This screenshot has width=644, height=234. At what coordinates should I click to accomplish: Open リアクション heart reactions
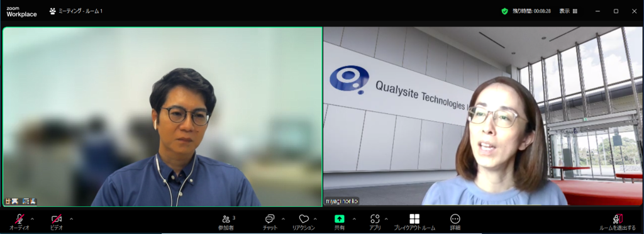click(x=304, y=222)
